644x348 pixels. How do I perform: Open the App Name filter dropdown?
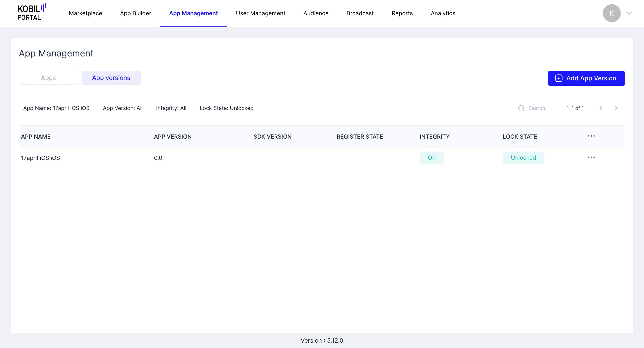tap(56, 108)
